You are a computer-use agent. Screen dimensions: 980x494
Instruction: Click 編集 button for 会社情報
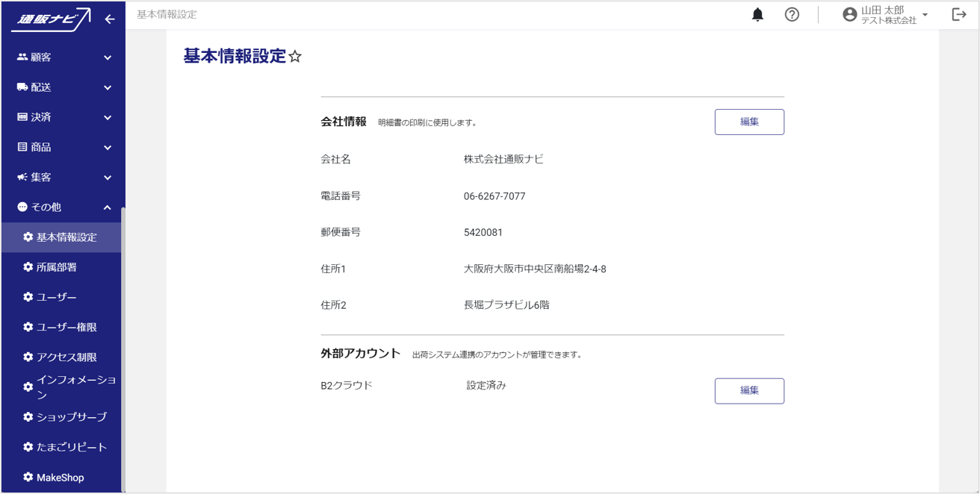pyautogui.click(x=749, y=122)
